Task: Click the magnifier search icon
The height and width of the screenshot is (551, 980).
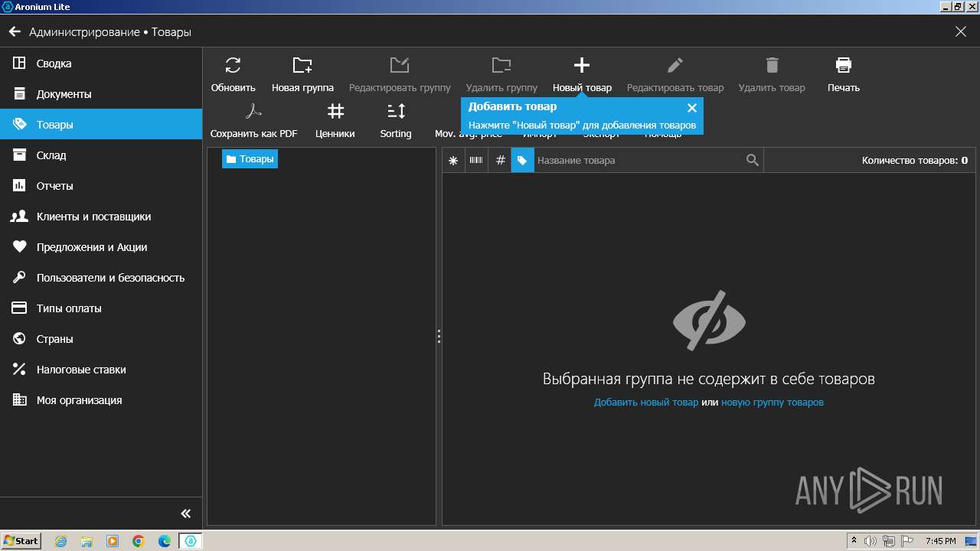Action: tap(753, 161)
